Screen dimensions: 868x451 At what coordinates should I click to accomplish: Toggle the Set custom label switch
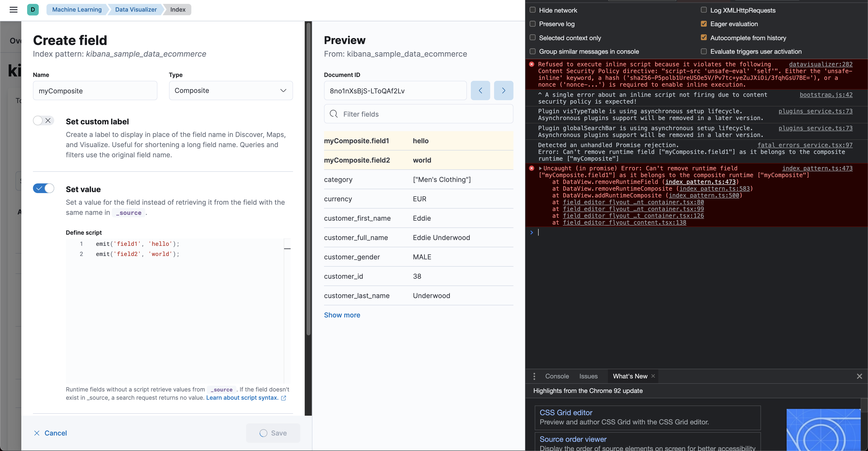[43, 120]
